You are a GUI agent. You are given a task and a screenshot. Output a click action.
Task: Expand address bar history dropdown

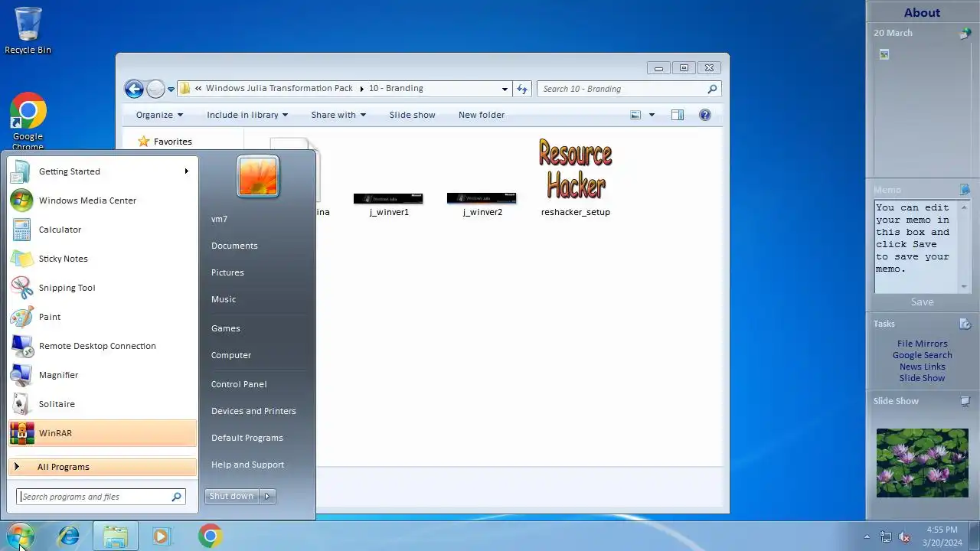point(505,89)
